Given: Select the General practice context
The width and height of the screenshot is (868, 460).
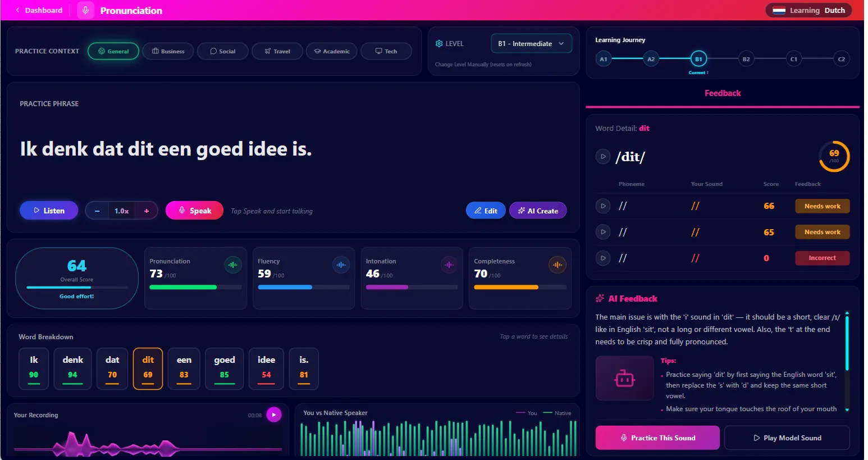Looking at the screenshot, I should click(x=113, y=51).
